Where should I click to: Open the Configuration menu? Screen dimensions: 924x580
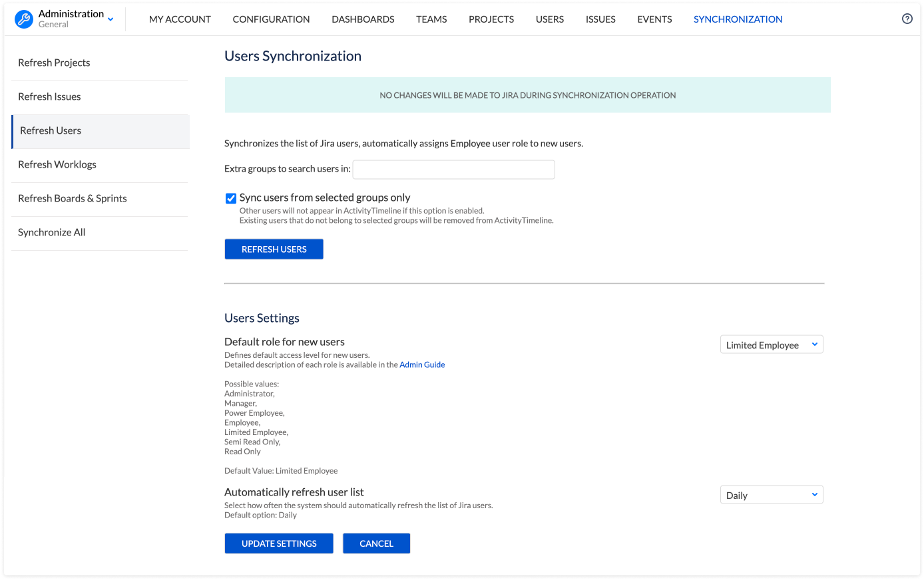[x=271, y=19]
